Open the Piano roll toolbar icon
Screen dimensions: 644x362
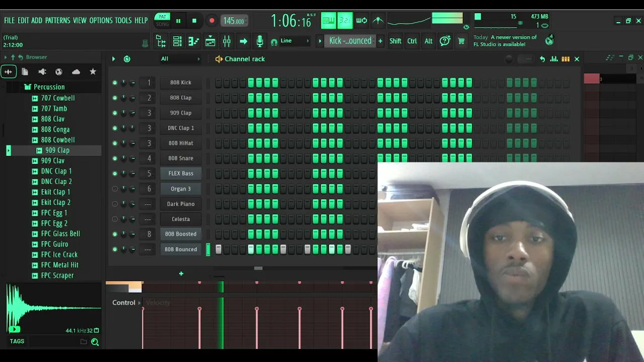(x=194, y=41)
